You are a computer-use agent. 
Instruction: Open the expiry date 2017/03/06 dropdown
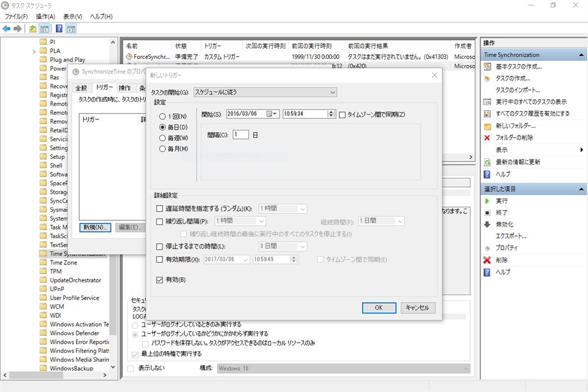click(x=226, y=259)
